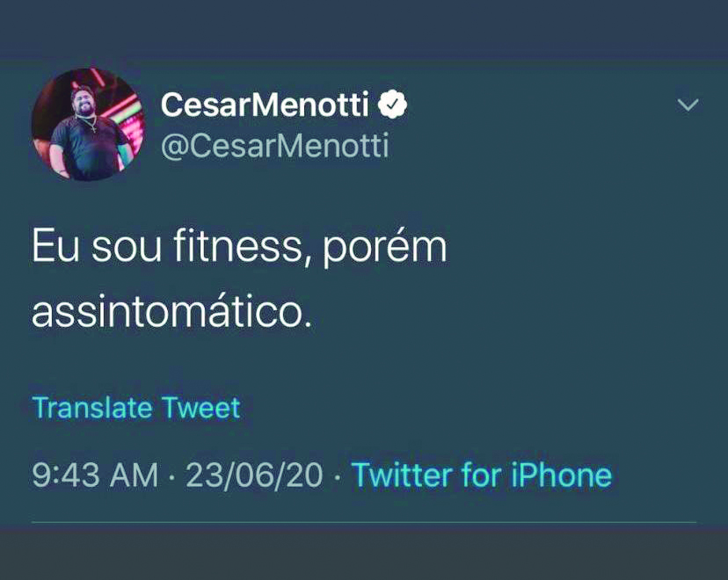
Task: Open the tweet options chevron menu
Action: (688, 105)
